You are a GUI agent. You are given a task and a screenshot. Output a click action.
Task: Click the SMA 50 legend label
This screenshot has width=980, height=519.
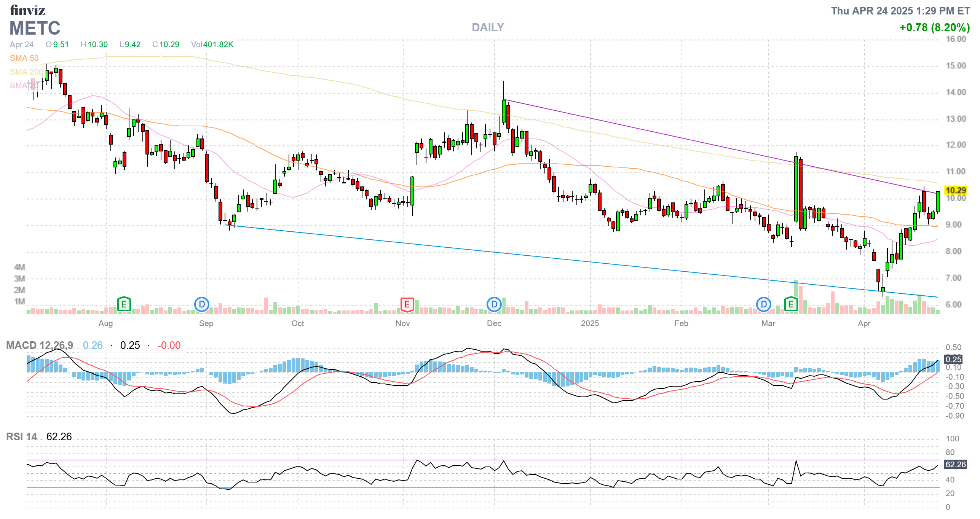(24, 58)
